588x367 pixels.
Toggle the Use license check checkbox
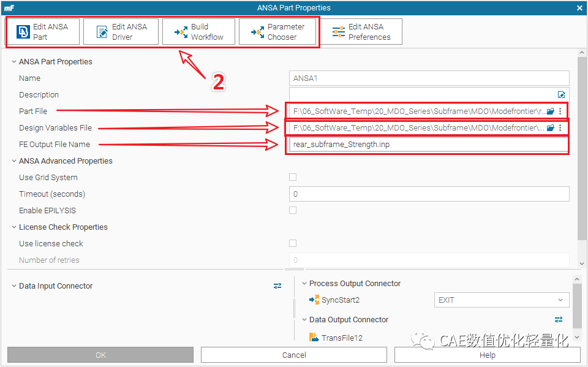click(293, 243)
